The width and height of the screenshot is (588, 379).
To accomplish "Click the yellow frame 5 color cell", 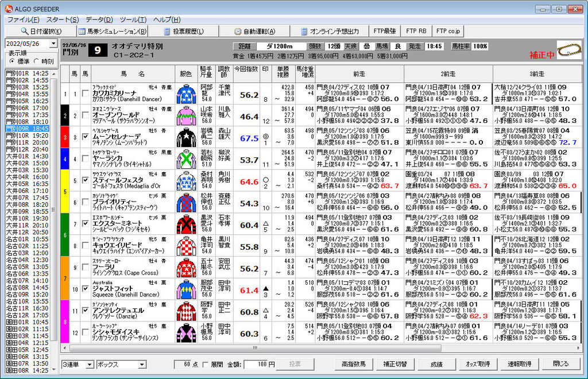I will tap(65, 192).
